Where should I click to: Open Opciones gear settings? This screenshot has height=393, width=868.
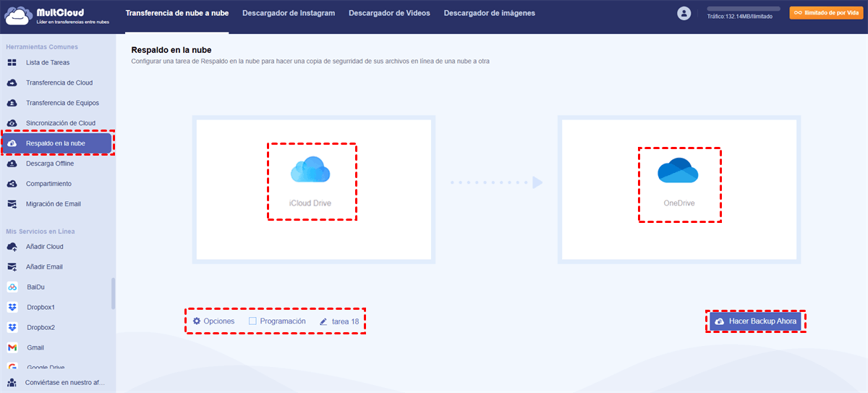click(197, 321)
